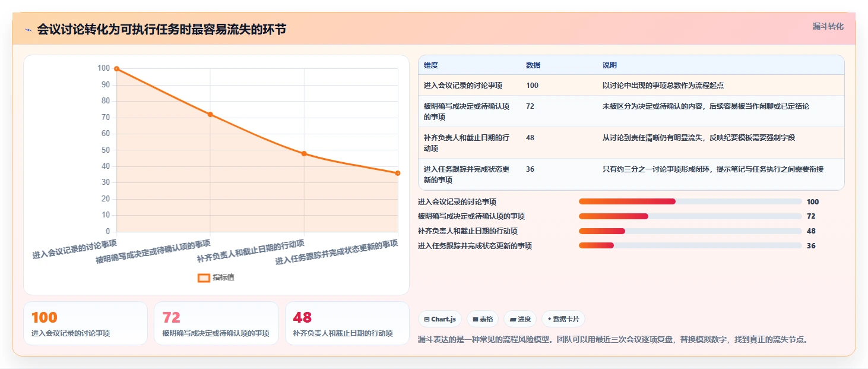Image resolution: width=868 pixels, height=369 pixels.
Task: Open the stat card with red number 48
Action: (347, 323)
